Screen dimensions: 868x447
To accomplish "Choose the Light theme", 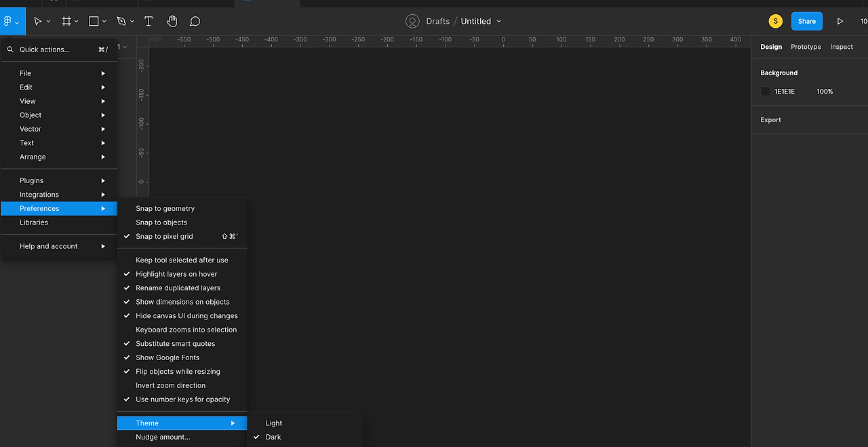I will point(305,423).
